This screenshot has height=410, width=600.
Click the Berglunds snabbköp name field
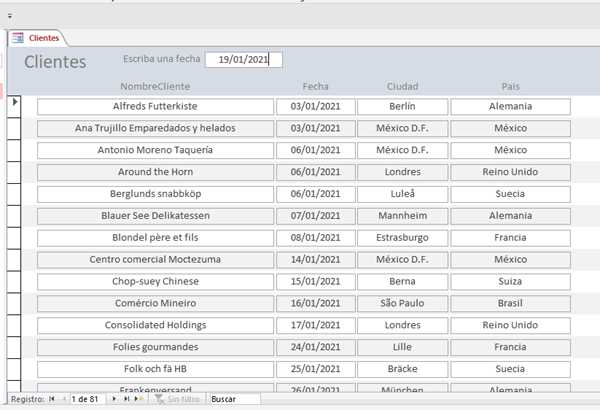[x=155, y=194]
